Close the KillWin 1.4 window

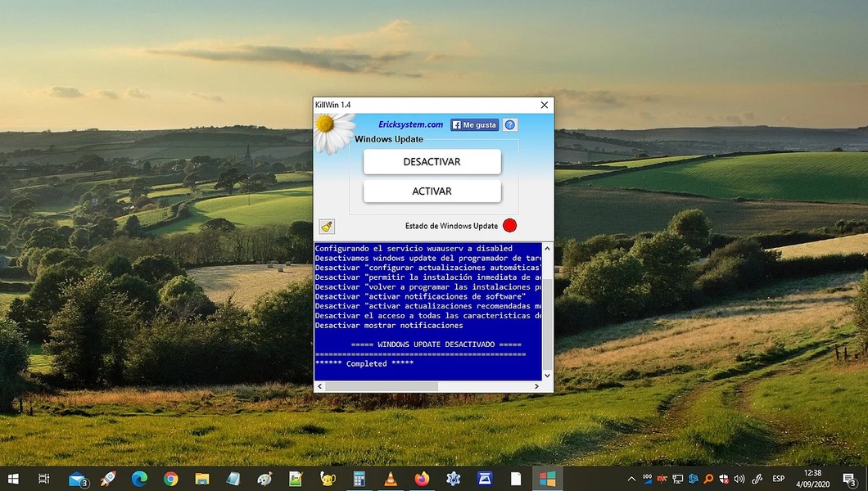pyautogui.click(x=544, y=106)
